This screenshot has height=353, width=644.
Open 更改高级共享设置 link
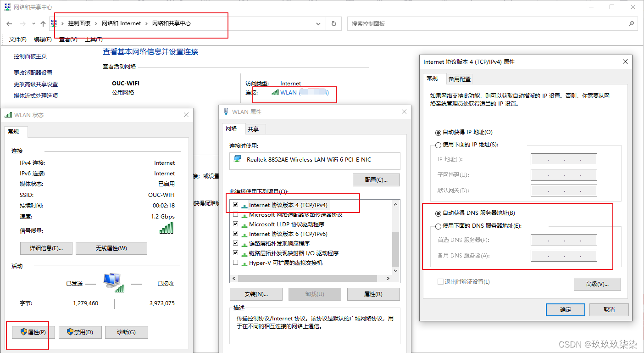coord(36,84)
